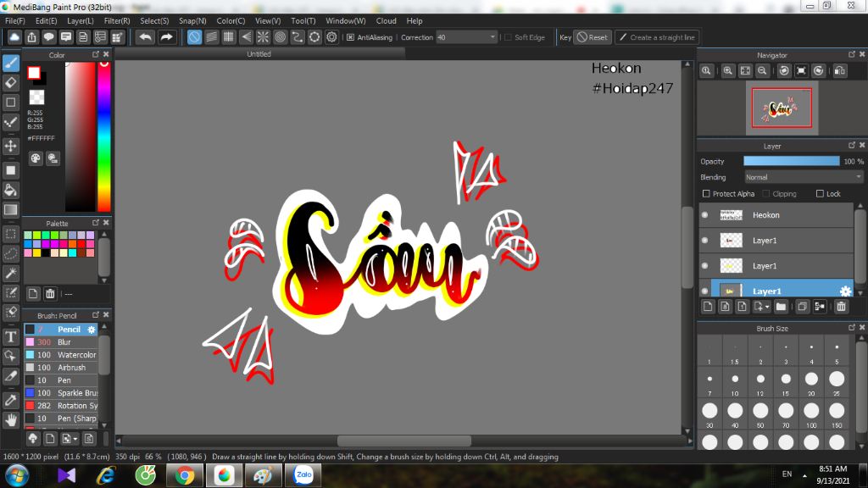Select the Brush tool in left toolbar
The height and width of the screenshot is (488, 868).
[x=11, y=63]
